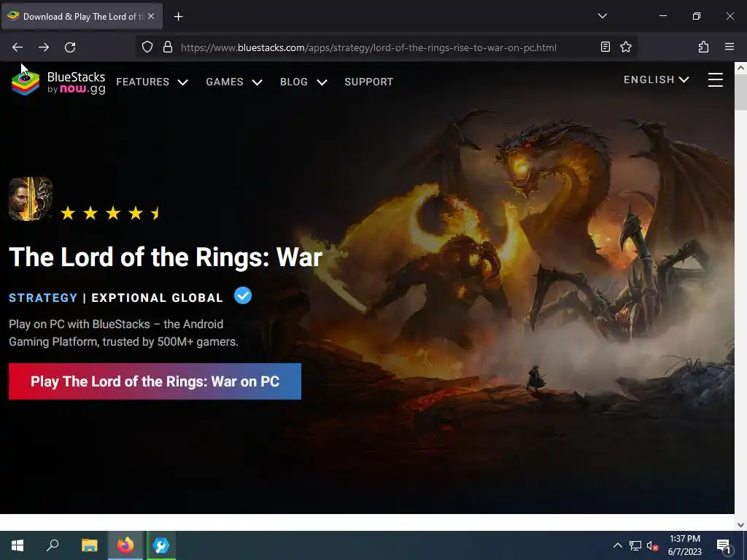747x560 pixels.
Task: Expand the BLOG menu
Action: [x=303, y=82]
